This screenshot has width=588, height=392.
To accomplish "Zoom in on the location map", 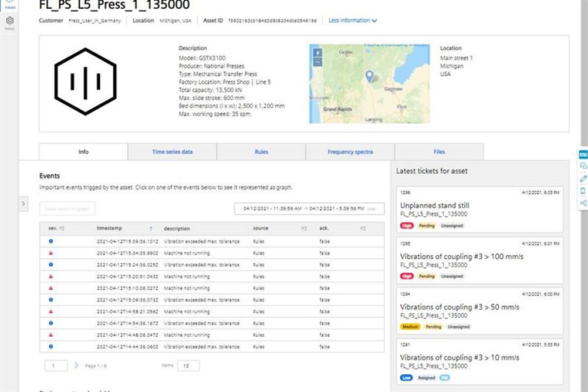I will click(x=317, y=53).
